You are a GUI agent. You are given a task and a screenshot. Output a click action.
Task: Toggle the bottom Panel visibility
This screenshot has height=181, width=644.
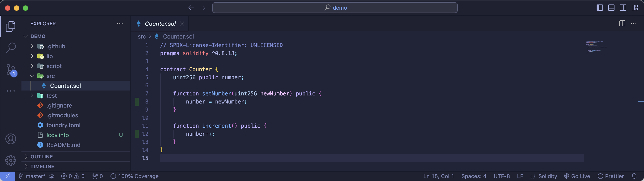(611, 8)
